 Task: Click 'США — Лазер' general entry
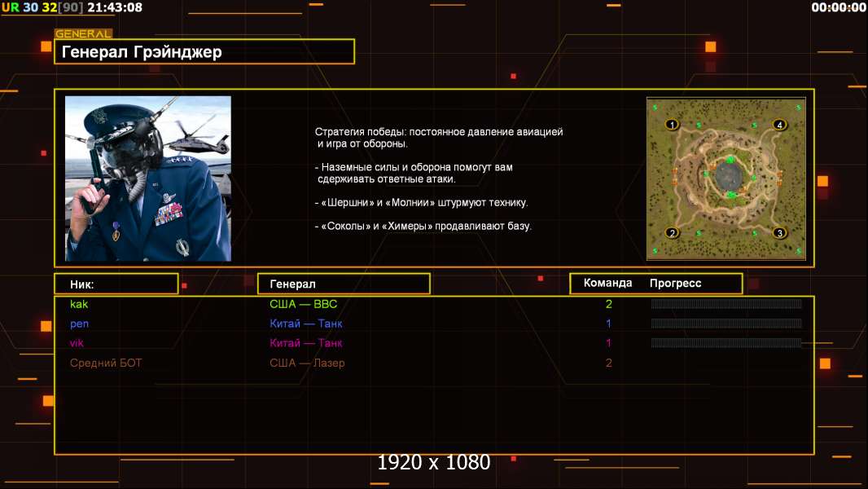point(307,363)
